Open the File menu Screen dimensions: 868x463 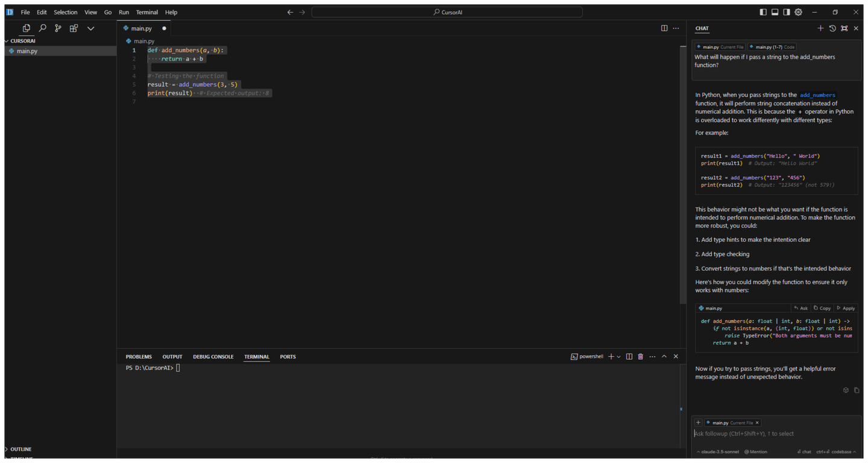pyautogui.click(x=25, y=12)
